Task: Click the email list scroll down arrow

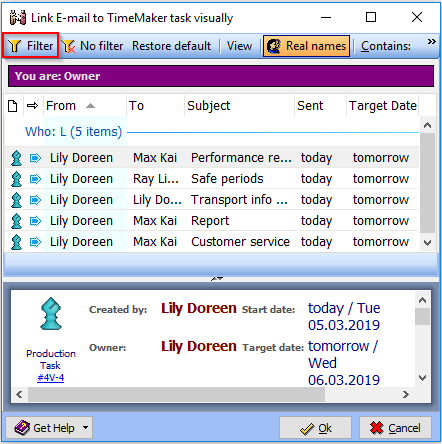Action: click(x=427, y=243)
